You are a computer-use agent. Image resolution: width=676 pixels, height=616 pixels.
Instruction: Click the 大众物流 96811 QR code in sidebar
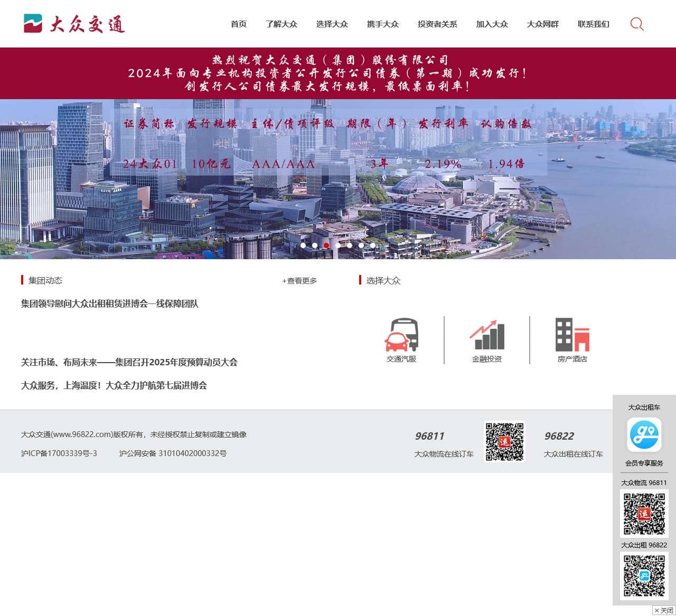click(644, 514)
